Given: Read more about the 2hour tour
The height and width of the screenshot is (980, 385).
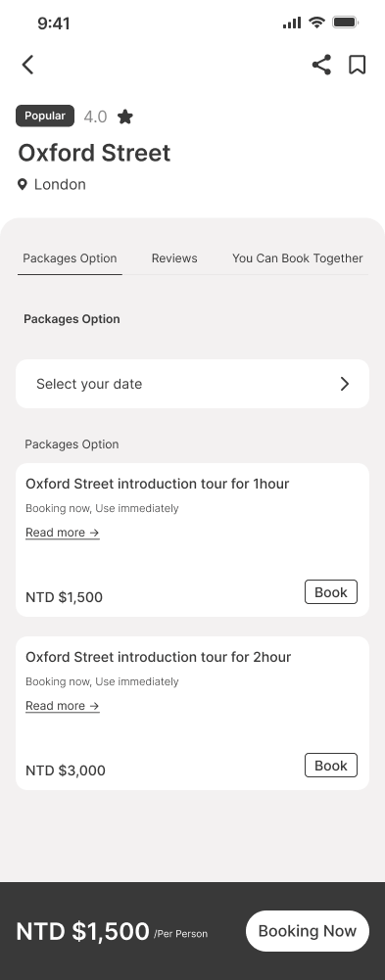Looking at the screenshot, I should coord(63,706).
